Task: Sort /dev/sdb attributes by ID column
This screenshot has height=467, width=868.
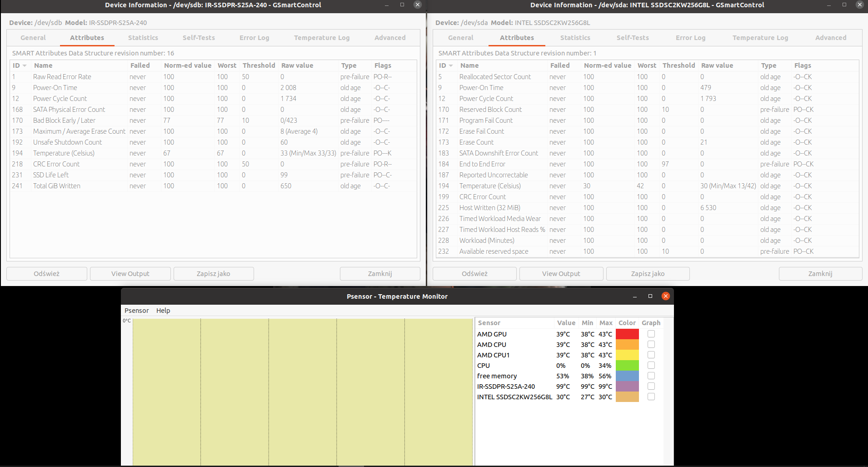Action: click(x=20, y=65)
